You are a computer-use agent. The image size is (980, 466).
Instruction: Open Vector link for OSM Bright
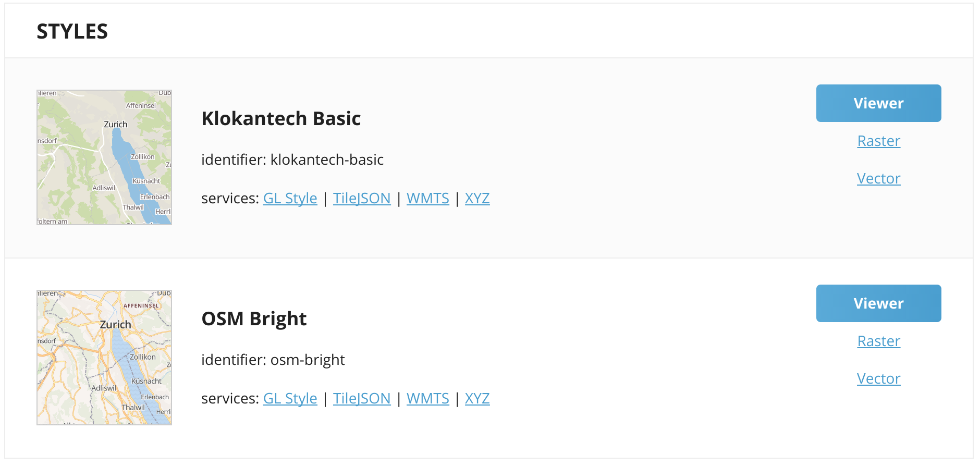click(x=878, y=378)
